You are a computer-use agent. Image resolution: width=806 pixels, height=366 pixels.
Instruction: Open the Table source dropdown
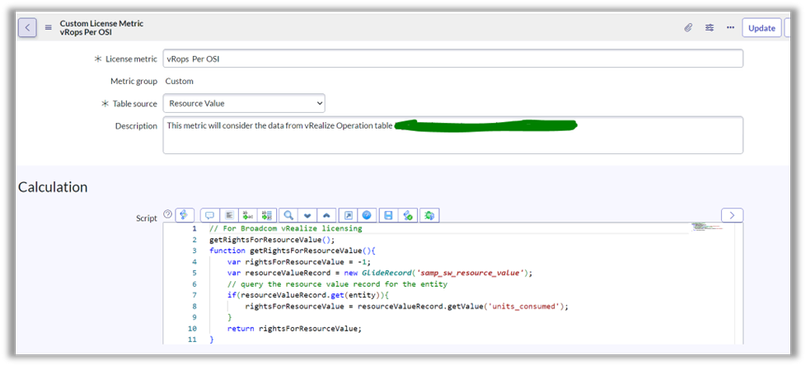tap(244, 103)
